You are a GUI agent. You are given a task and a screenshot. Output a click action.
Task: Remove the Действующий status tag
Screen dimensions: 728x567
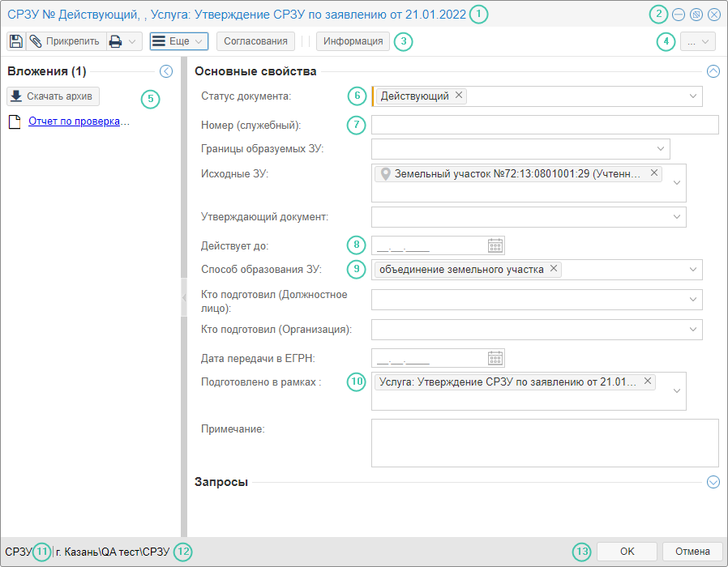click(459, 96)
